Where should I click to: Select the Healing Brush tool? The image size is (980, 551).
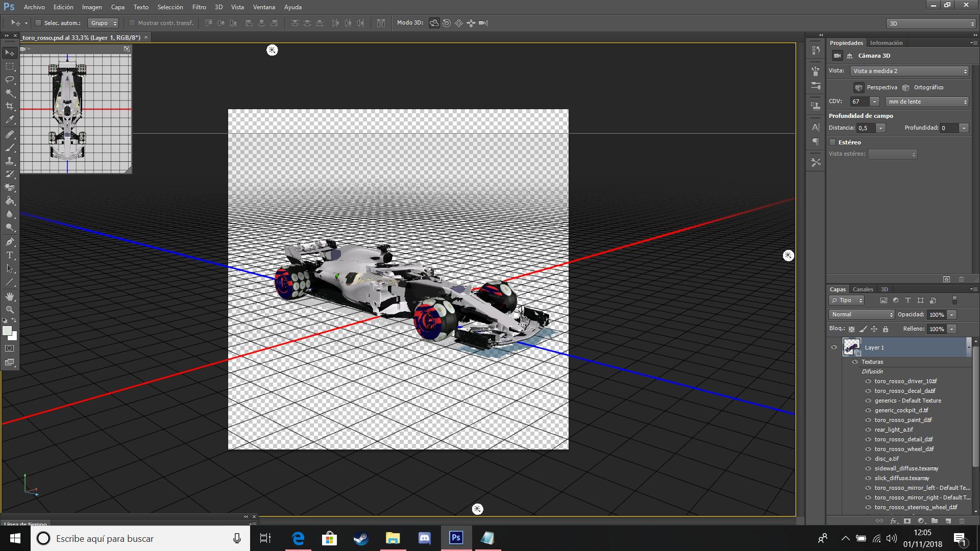[10, 134]
